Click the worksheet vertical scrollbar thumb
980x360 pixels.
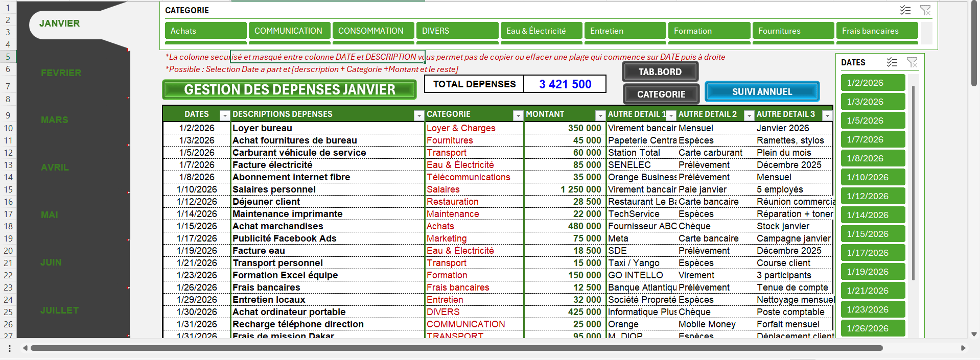[974, 43]
